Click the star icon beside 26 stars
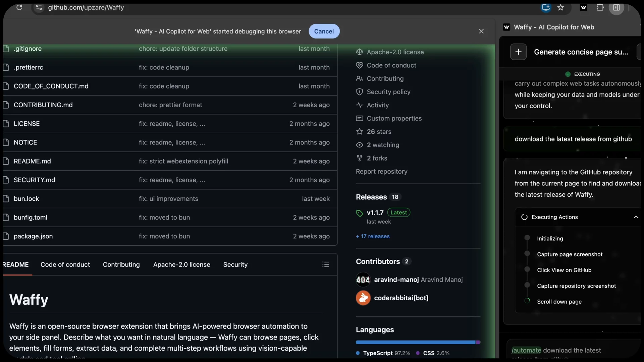This screenshot has width=644, height=362. 360,131
